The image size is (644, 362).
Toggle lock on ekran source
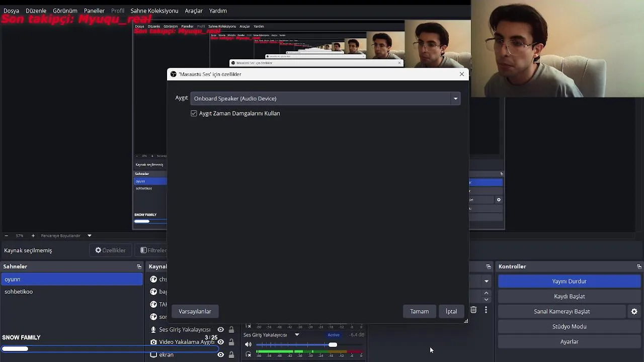231,354
